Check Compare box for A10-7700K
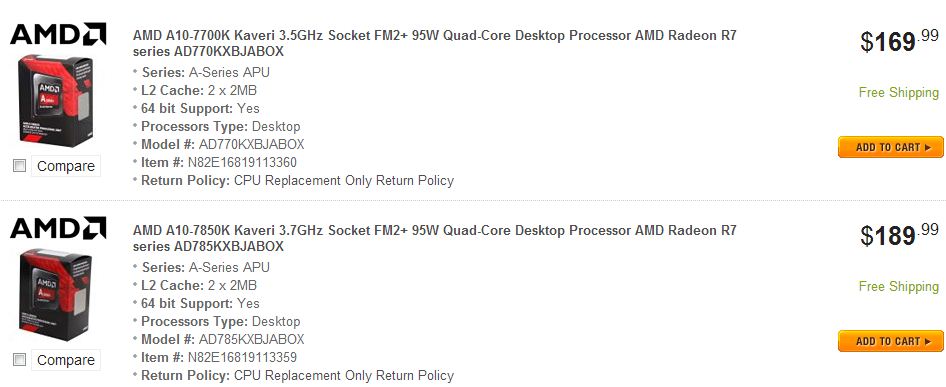Viewport: 946px width, 387px height. click(20, 166)
